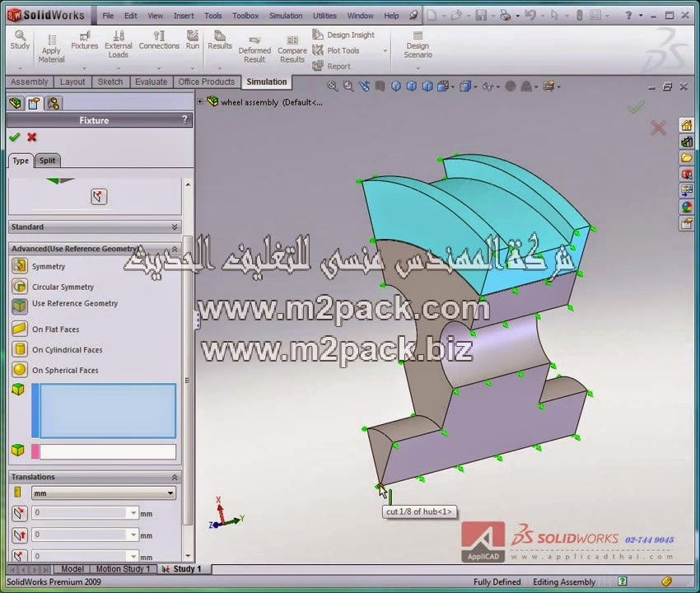This screenshot has width=700, height=593.
Task: Open the Fixtures dropdown arrow
Action: 84,68
